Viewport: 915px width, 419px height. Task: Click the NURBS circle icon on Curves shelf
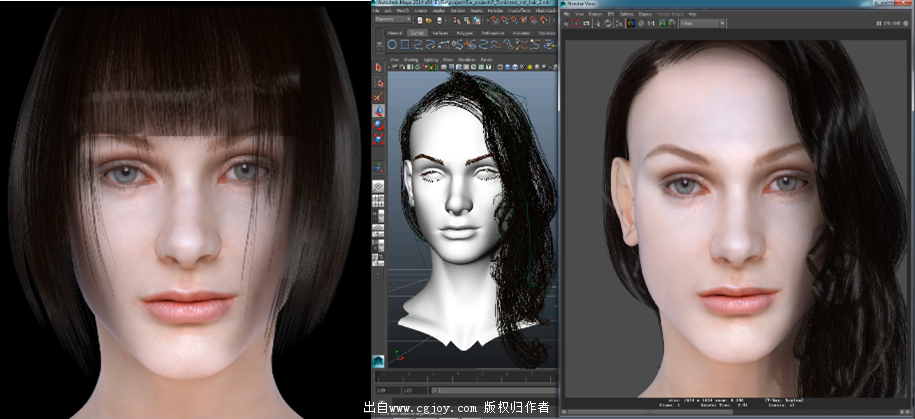(393, 44)
